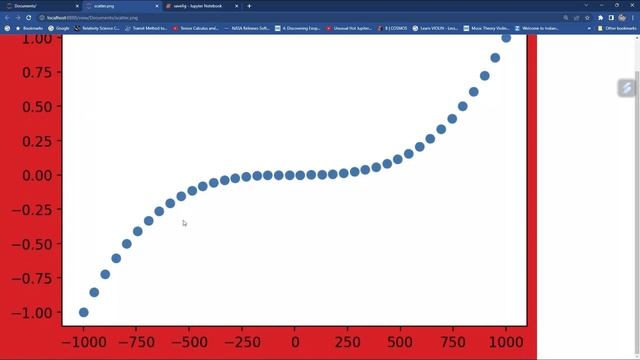Toggle the browser side panel
Screen dimensions: 640x360
[611, 18]
